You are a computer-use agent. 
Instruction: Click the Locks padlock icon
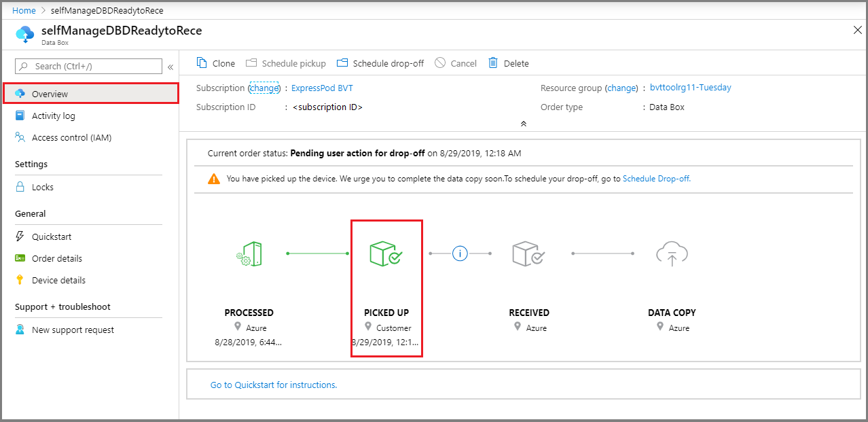point(20,187)
